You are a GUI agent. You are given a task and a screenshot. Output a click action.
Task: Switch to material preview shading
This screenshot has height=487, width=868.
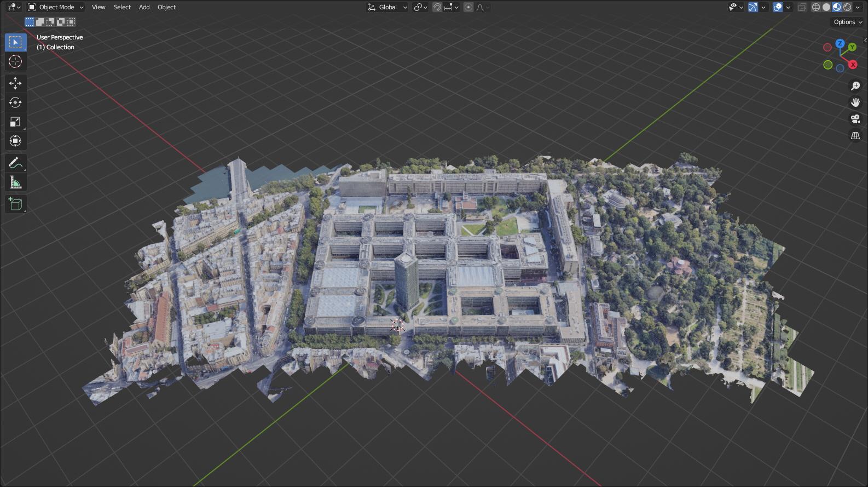point(837,7)
